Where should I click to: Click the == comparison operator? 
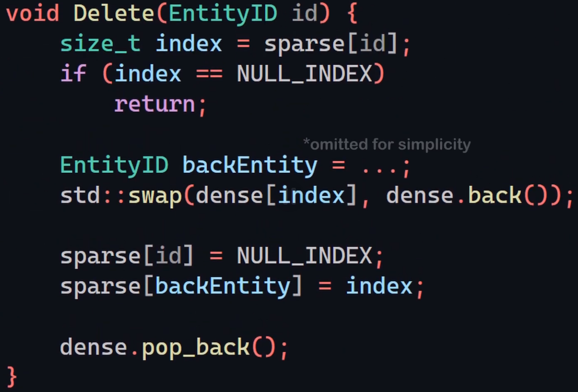pyautogui.click(x=209, y=74)
